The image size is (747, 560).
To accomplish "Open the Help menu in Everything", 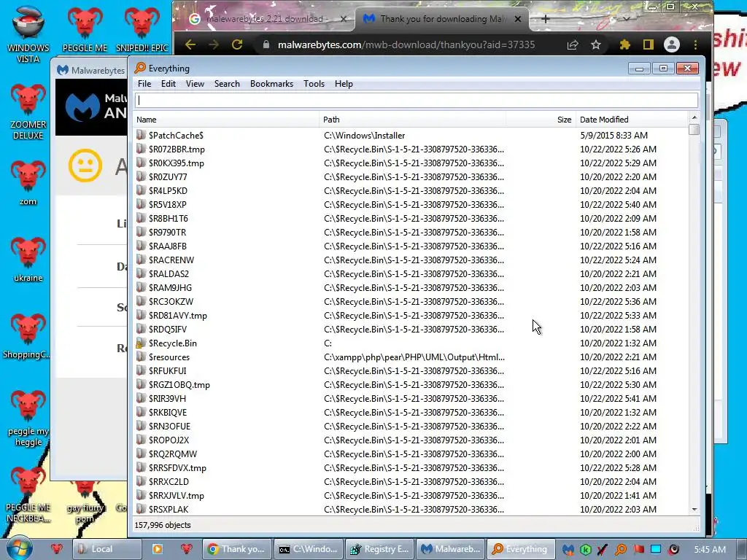I will point(344,84).
